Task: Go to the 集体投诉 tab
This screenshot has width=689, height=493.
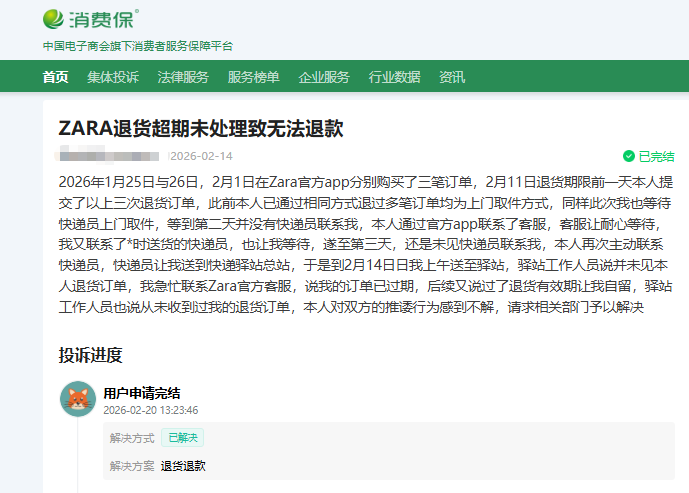Action: pyautogui.click(x=113, y=77)
